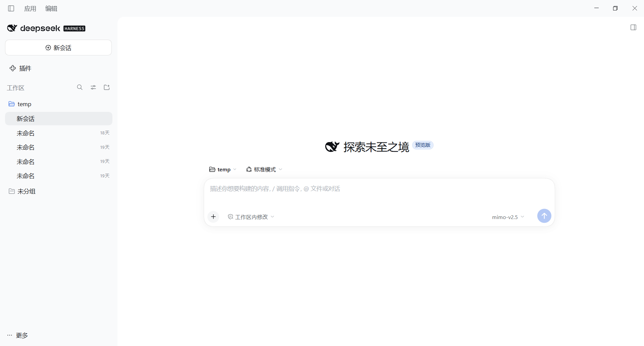Open the mimo-v2.5 model selector
This screenshot has width=644, height=346.
tap(508, 217)
